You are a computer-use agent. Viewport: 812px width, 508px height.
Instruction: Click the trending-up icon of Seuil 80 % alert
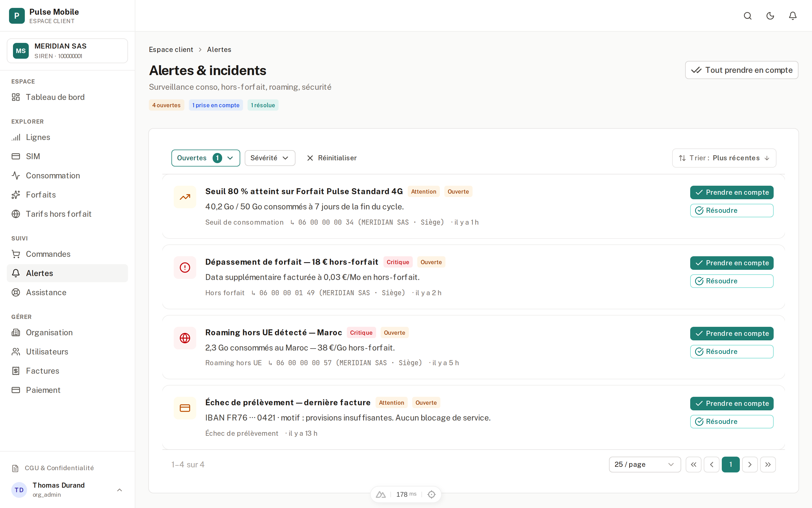pyautogui.click(x=185, y=197)
